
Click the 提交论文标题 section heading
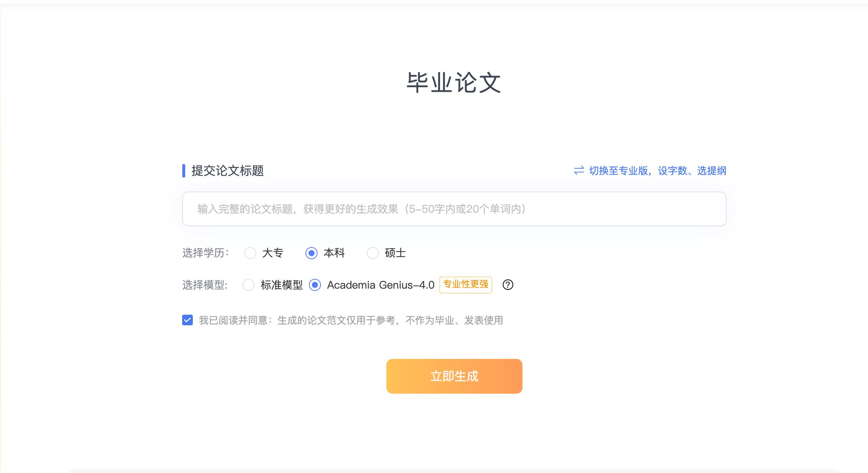click(x=228, y=171)
